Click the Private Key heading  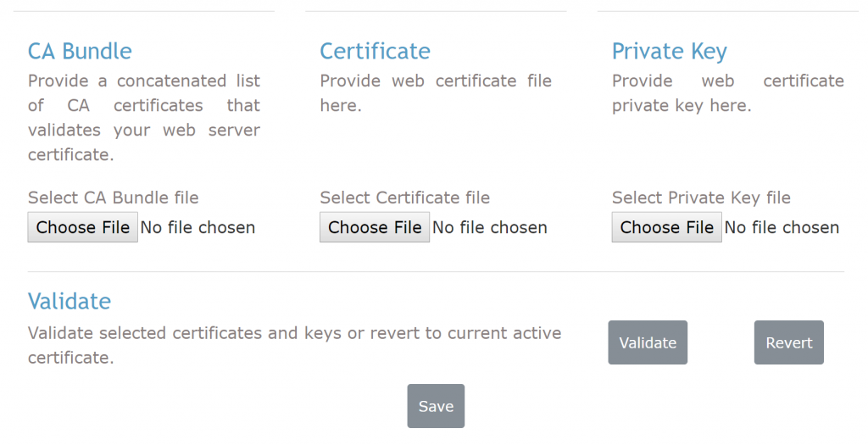[x=670, y=52]
